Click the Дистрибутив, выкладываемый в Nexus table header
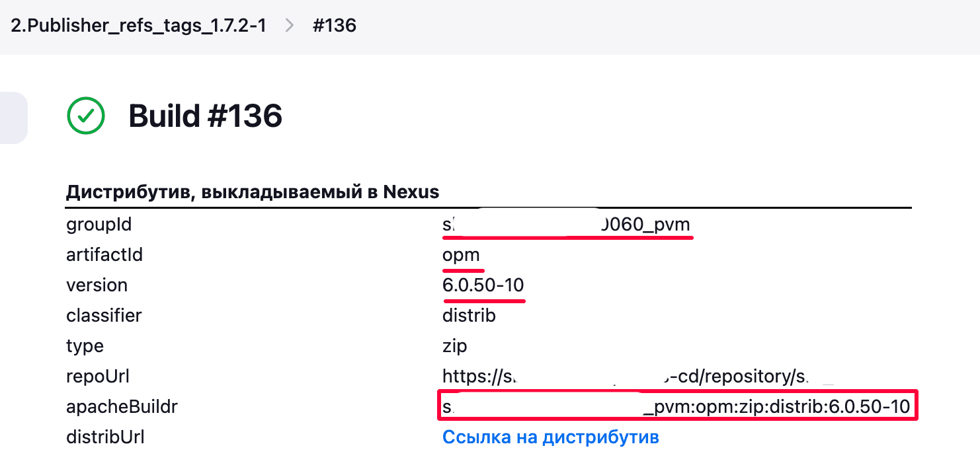This screenshot has width=980, height=473. (253, 192)
